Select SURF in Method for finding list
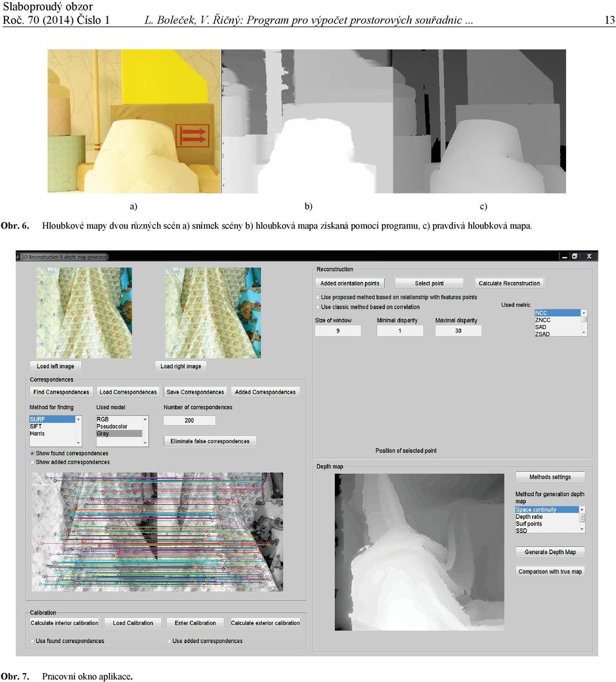Screen dimensions: 616x682 [x=53, y=419]
